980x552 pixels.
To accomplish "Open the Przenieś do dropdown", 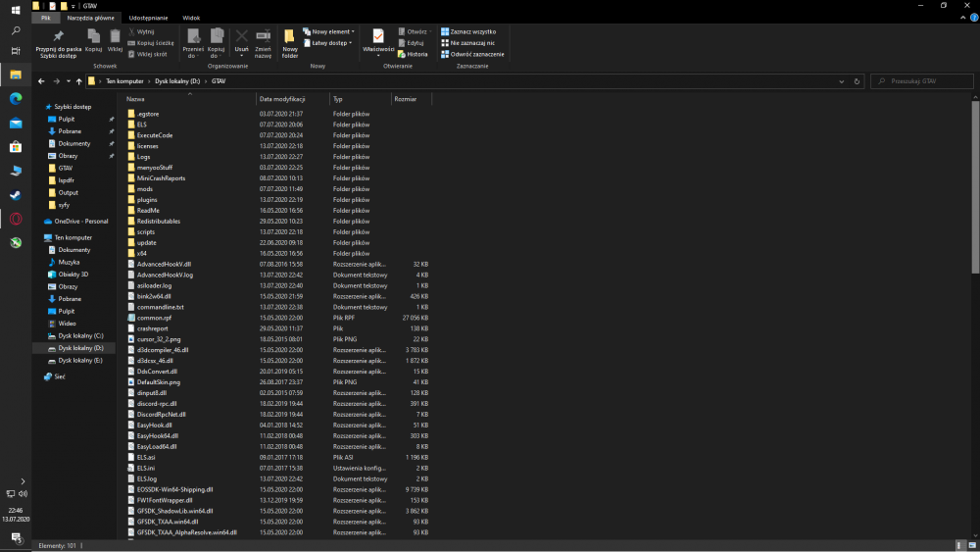I will point(193,43).
